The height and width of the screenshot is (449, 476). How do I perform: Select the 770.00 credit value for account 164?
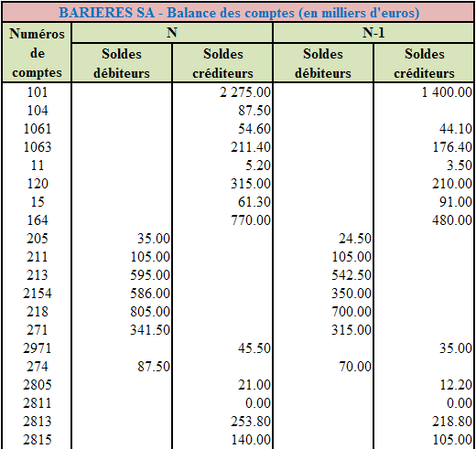tap(222, 220)
